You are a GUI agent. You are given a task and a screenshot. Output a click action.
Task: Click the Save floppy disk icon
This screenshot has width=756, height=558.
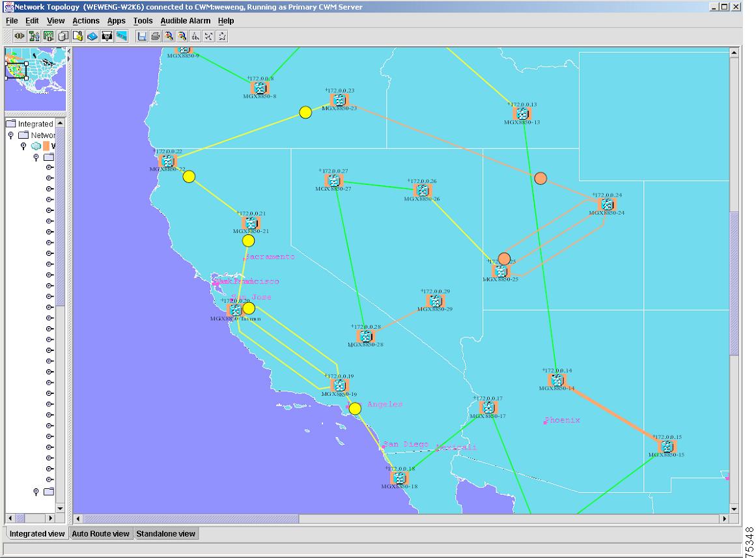tap(142, 36)
